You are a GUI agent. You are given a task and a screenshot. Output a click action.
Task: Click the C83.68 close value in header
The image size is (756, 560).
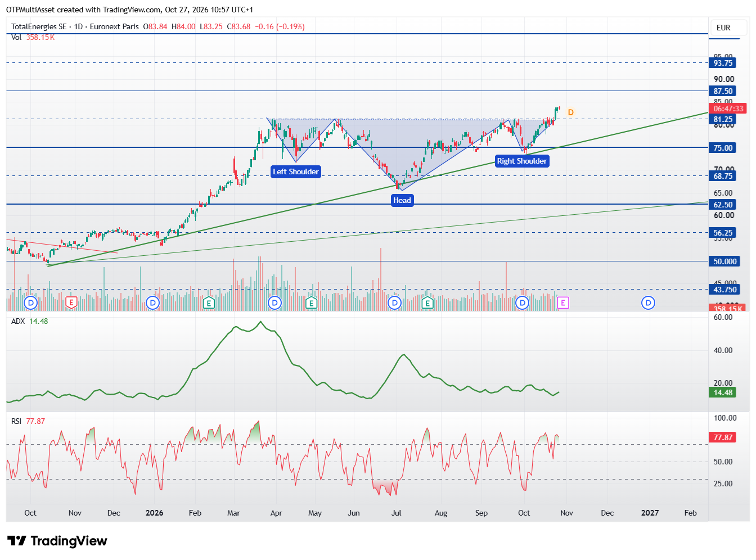tap(238, 26)
